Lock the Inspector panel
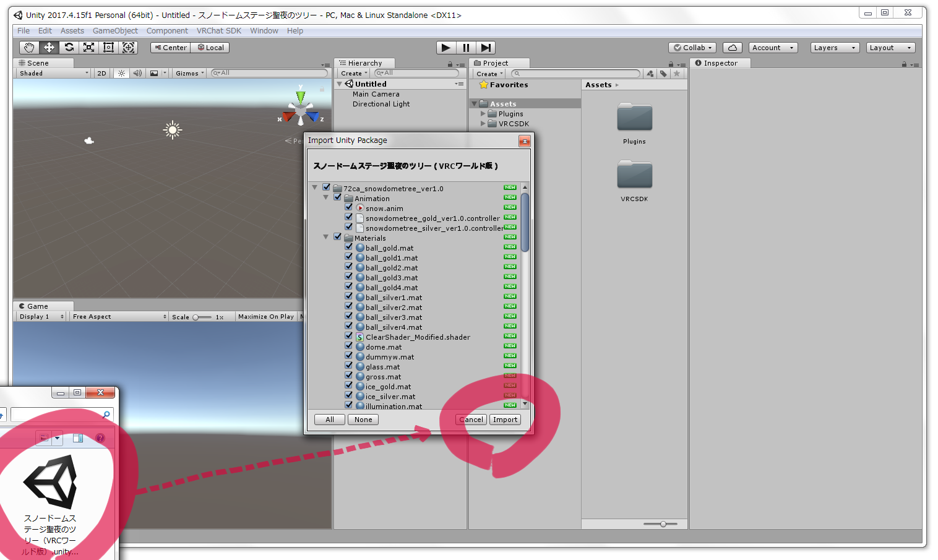 904,64
